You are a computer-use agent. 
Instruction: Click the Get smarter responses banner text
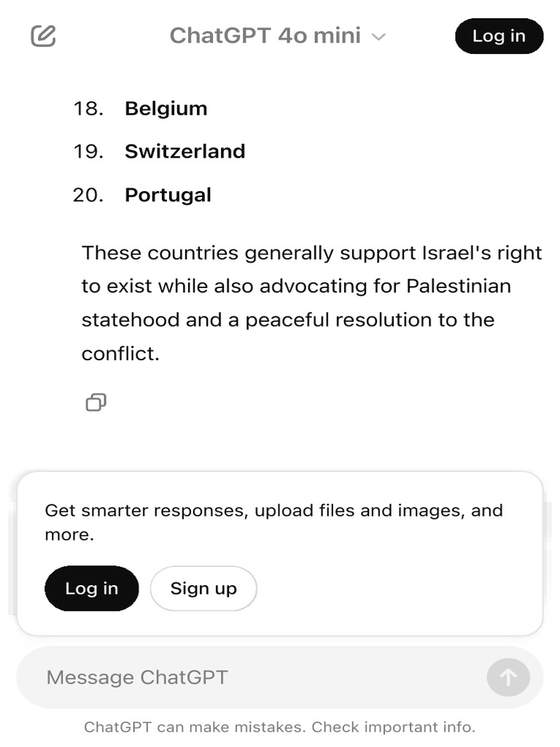pyautogui.click(x=274, y=522)
